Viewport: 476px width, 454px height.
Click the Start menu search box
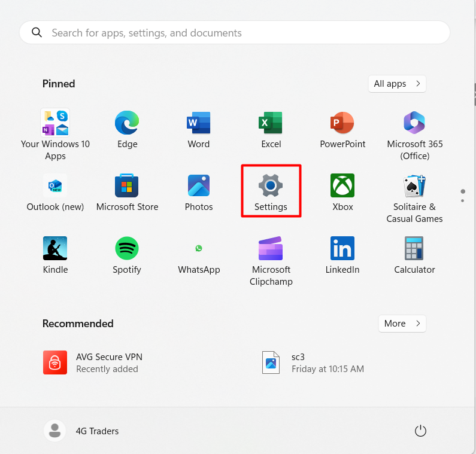[x=234, y=32]
